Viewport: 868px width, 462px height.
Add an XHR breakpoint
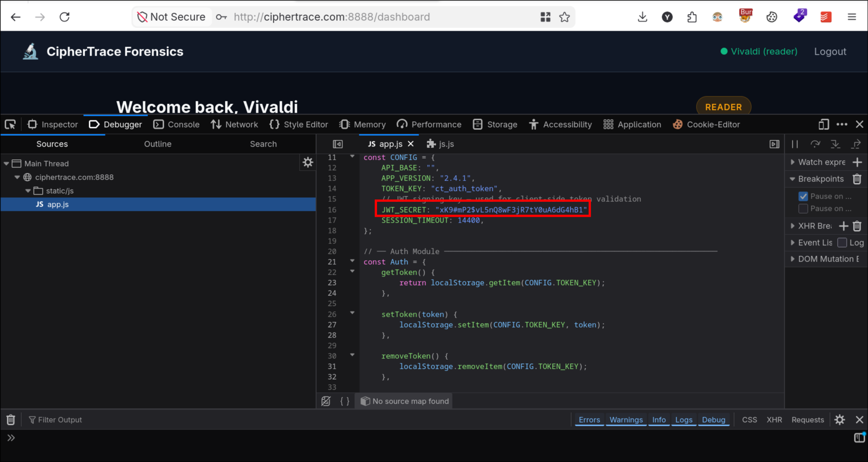click(844, 226)
